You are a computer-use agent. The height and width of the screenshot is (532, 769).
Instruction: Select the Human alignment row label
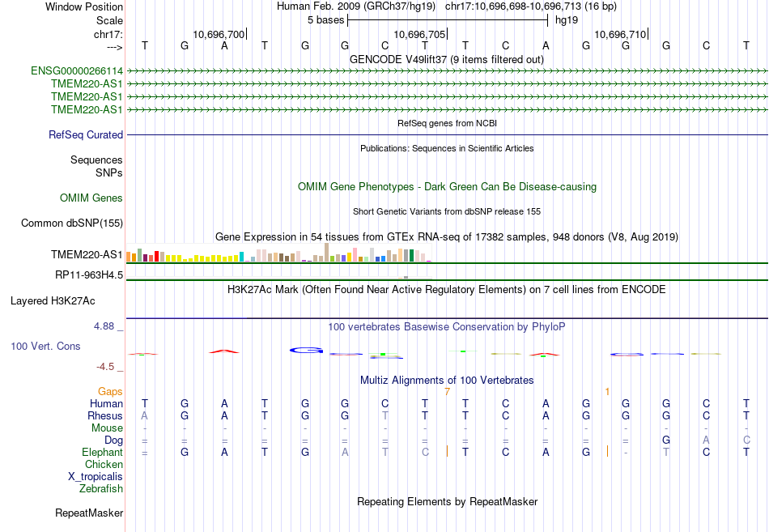tap(106, 404)
